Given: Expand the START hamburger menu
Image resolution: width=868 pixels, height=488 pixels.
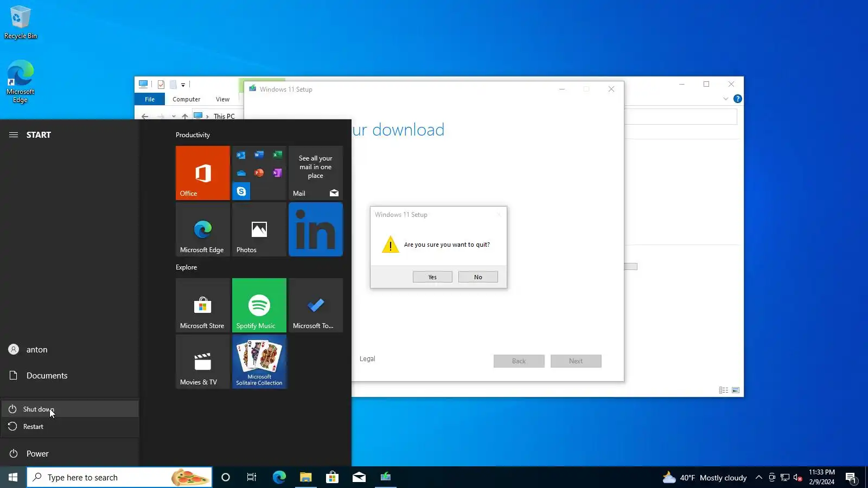Looking at the screenshot, I should click(14, 135).
